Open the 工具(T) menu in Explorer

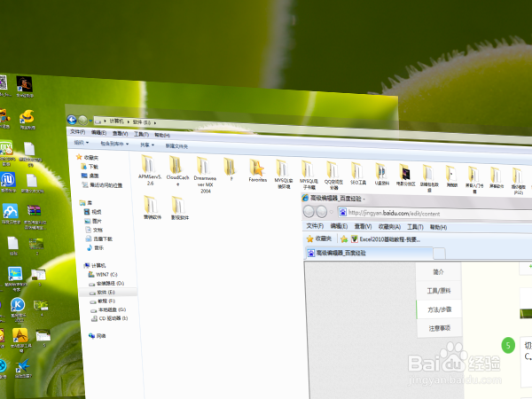(141, 135)
